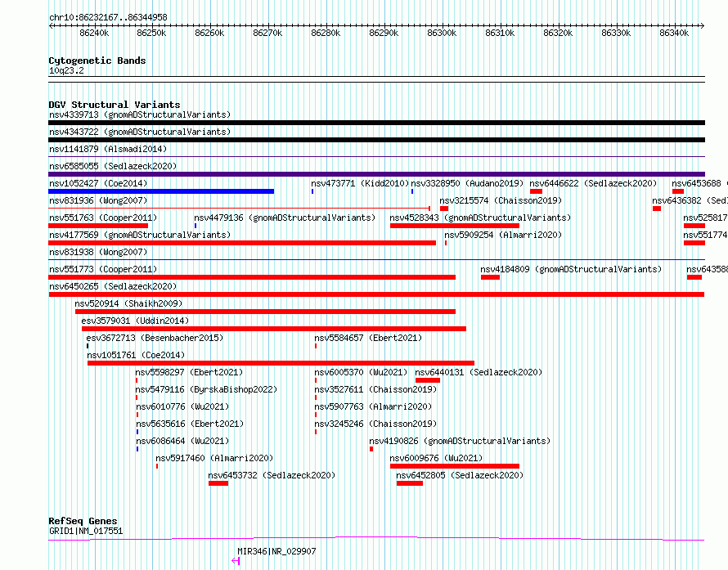Click nsv520914 (Shaikh2009) label
728x570 pixels.
tap(128, 303)
